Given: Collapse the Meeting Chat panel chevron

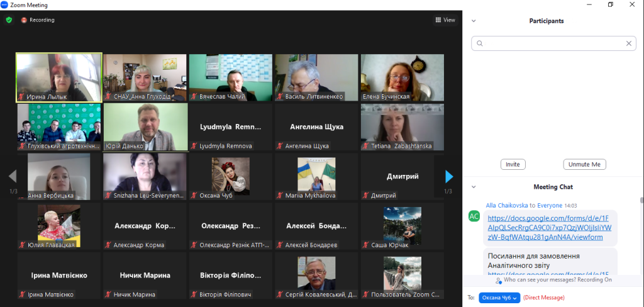Looking at the screenshot, I should [x=474, y=187].
